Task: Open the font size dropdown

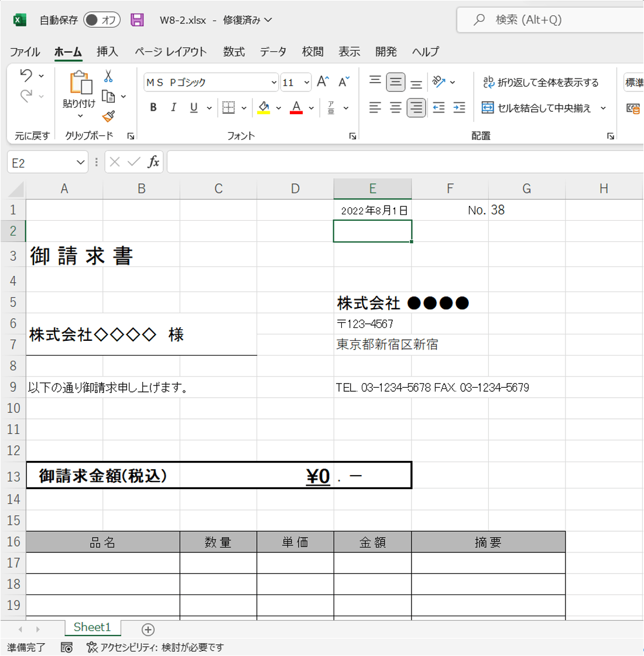Action: [307, 83]
